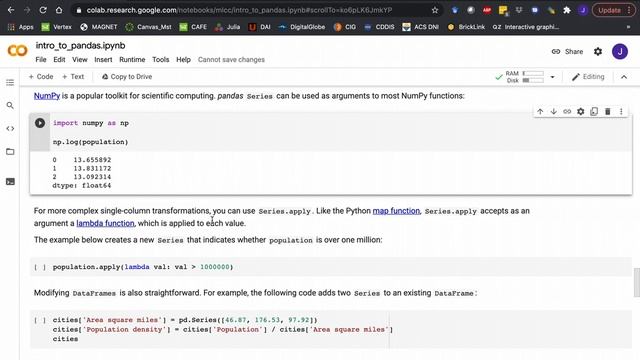The width and height of the screenshot is (640, 360).
Task: Run the numpy import cell
Action: coord(40,123)
